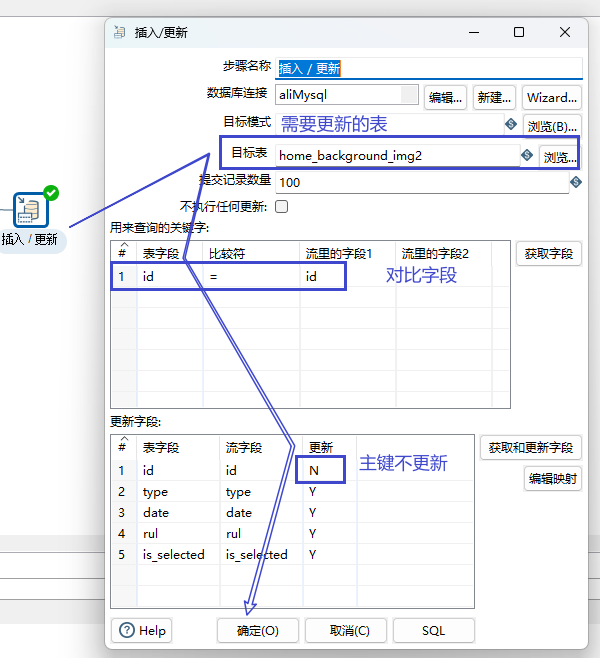Click the '更新' column header in update table

pyautogui.click(x=321, y=448)
